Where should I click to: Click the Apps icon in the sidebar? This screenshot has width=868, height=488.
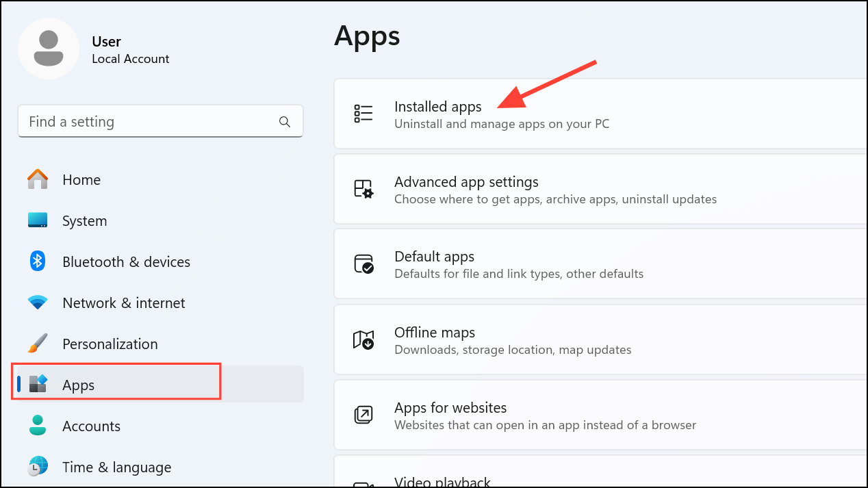point(37,385)
